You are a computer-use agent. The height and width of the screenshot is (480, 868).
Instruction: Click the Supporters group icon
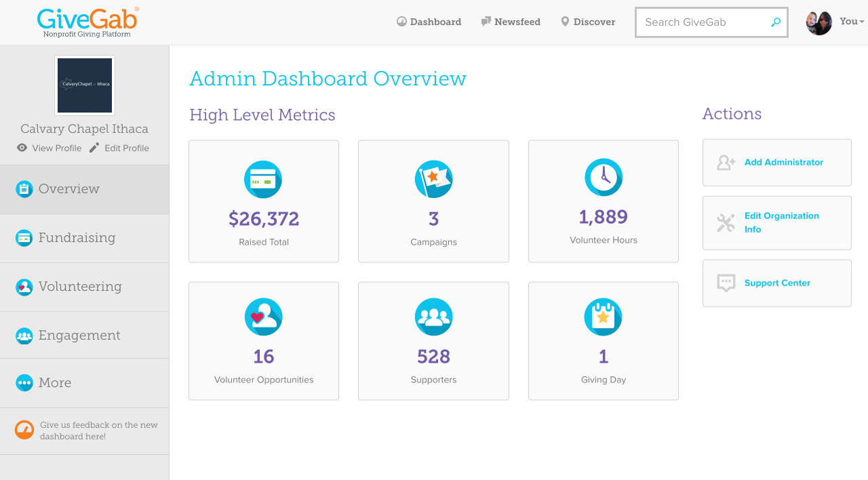433,317
